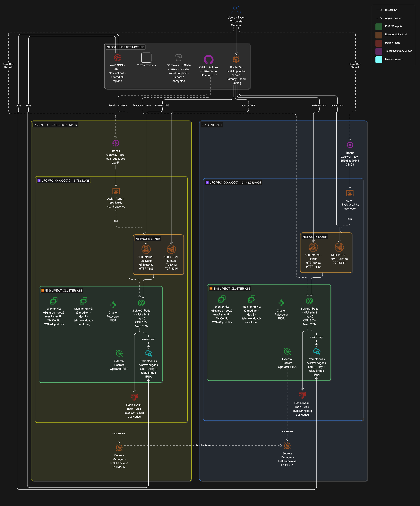Click the Auto Replicate edge label

tap(203, 445)
